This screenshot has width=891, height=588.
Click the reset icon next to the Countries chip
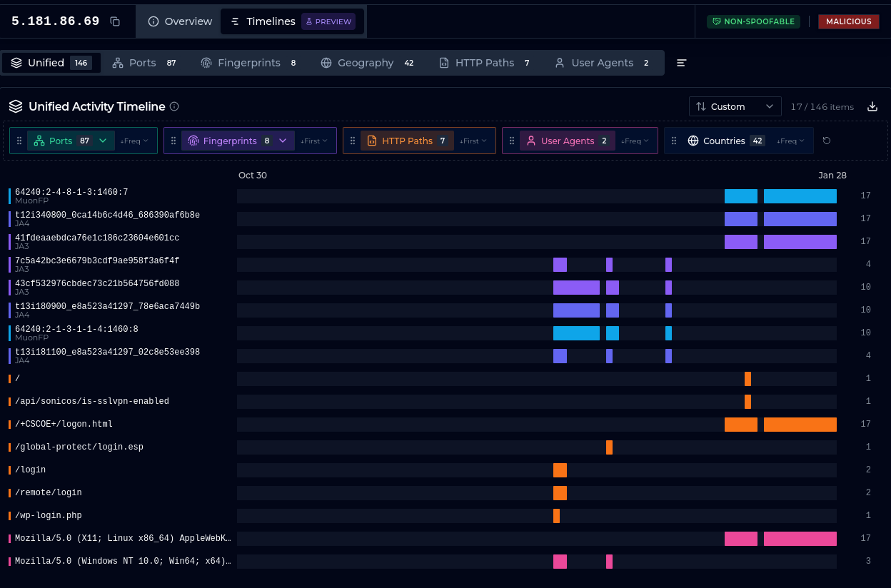(827, 141)
